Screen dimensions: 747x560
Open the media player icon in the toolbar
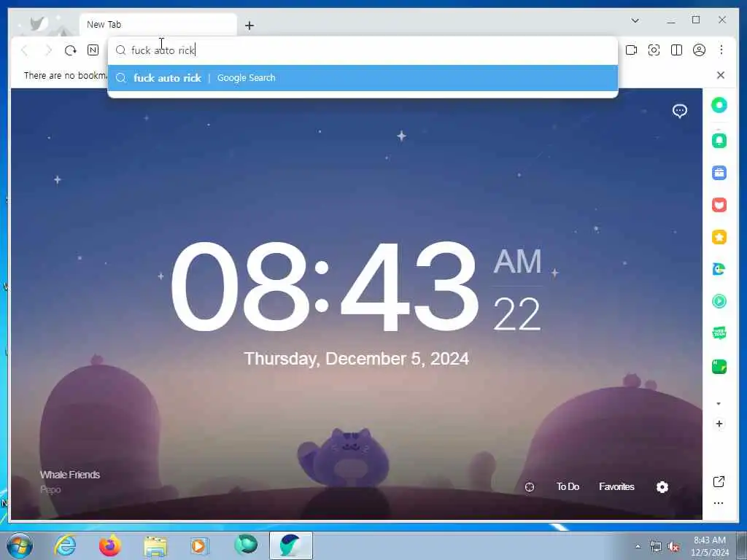[631, 50]
